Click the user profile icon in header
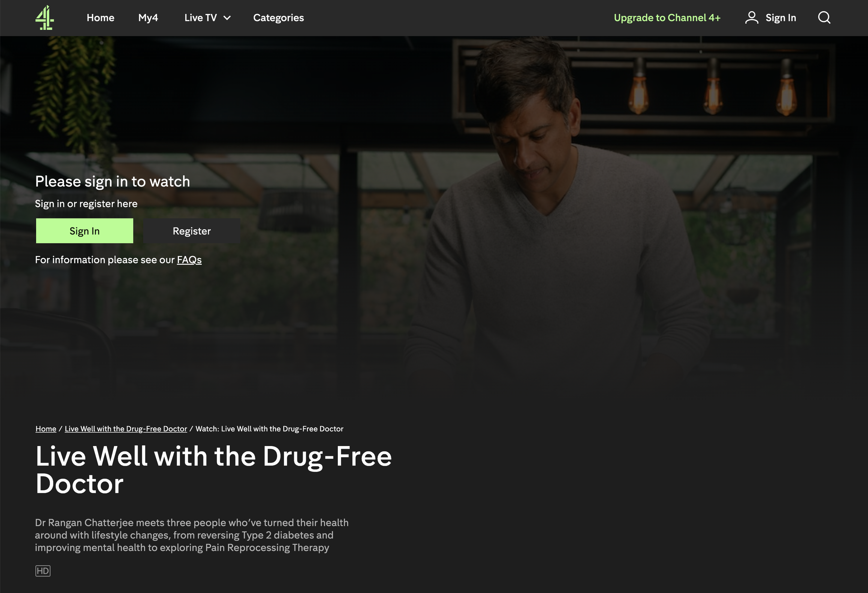 click(x=751, y=18)
